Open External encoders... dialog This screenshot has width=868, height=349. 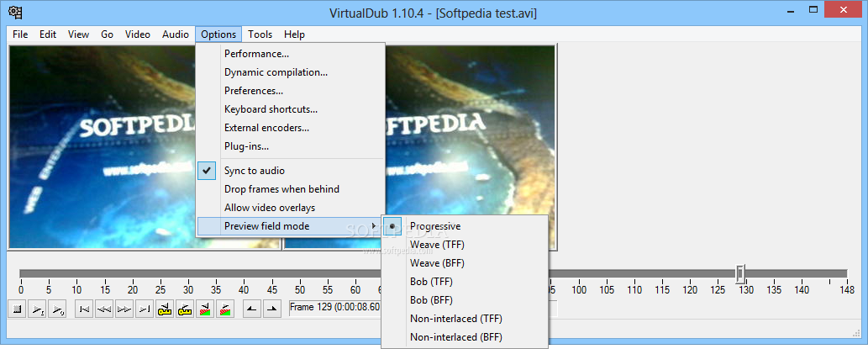point(291,128)
